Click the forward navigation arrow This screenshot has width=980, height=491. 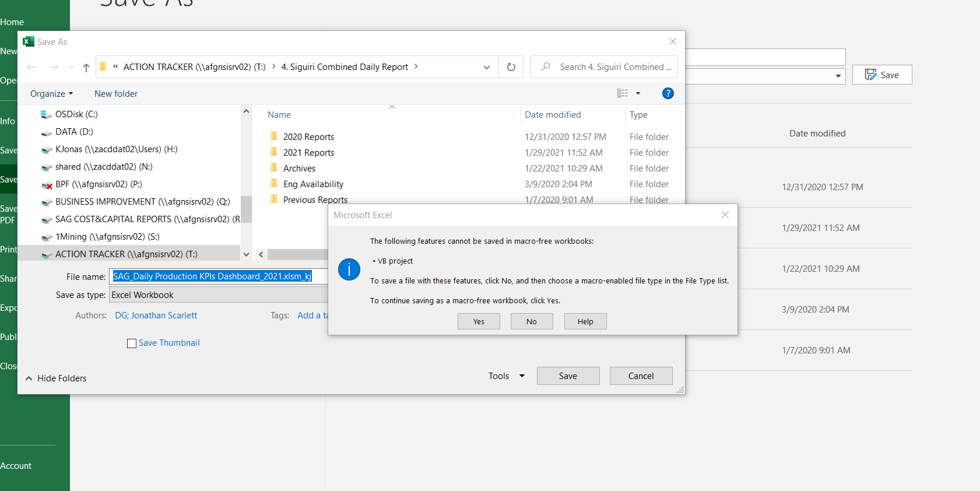coord(54,68)
